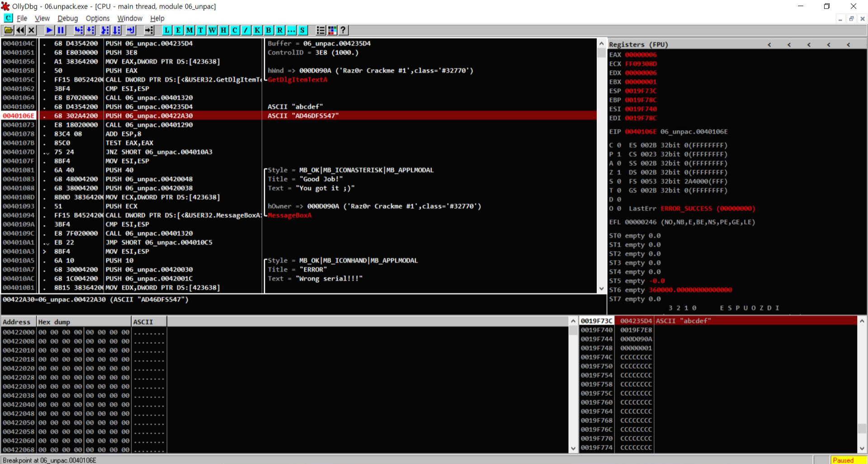The width and height of the screenshot is (868, 464).
Task: Click the Hex dump column header
Action: (84, 322)
